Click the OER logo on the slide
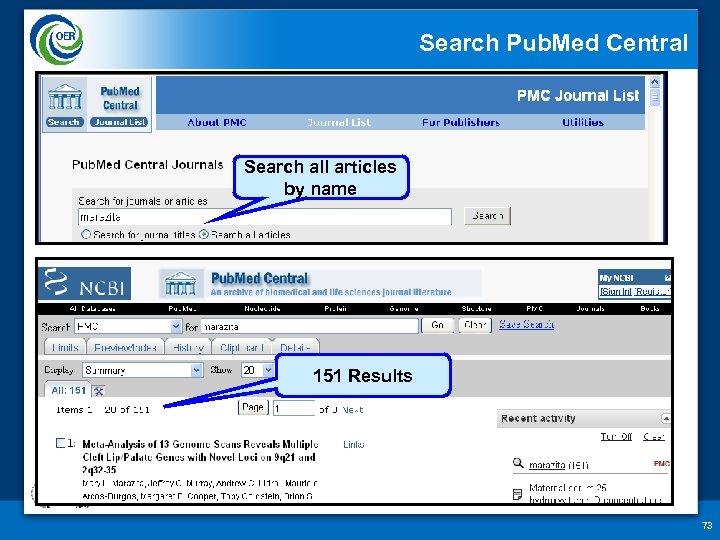 point(57,39)
